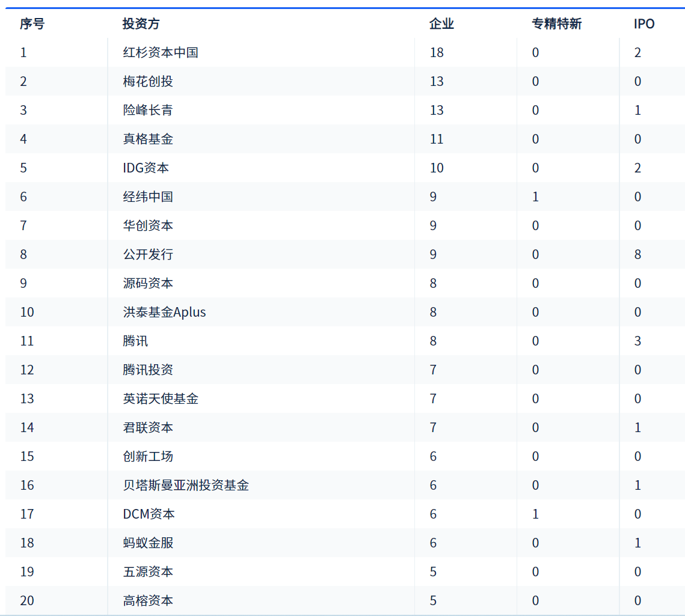Select investor 险峰长青

click(x=148, y=110)
